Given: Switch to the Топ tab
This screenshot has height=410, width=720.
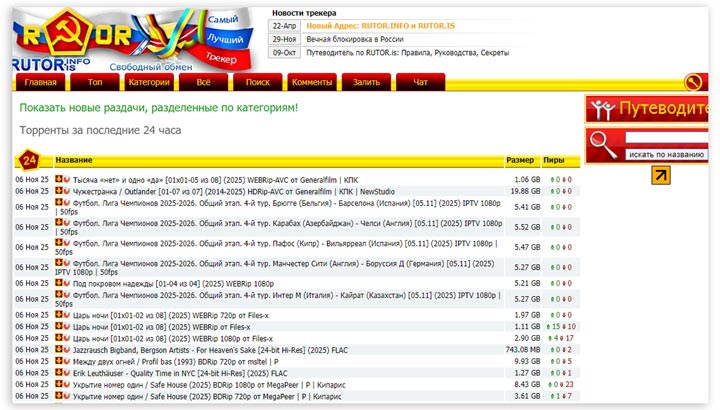Looking at the screenshot, I should pos(95,82).
